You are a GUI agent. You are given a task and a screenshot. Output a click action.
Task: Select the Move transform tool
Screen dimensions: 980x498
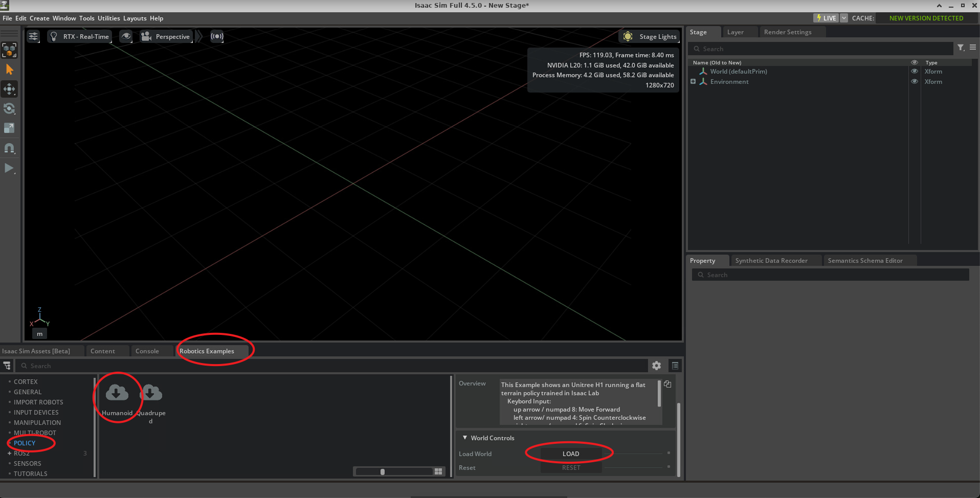[x=9, y=89]
